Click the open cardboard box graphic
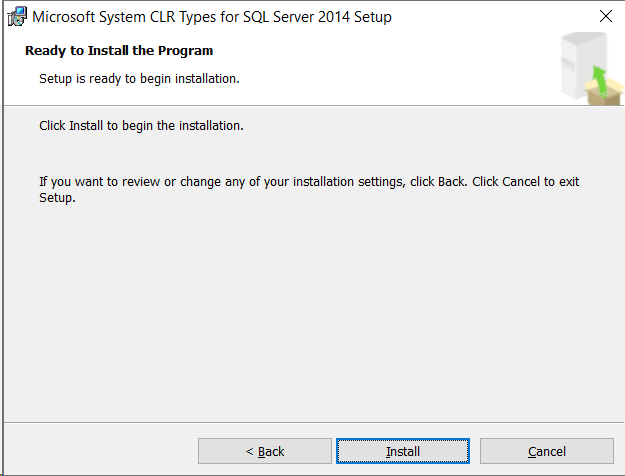The width and height of the screenshot is (625, 476). (x=604, y=92)
